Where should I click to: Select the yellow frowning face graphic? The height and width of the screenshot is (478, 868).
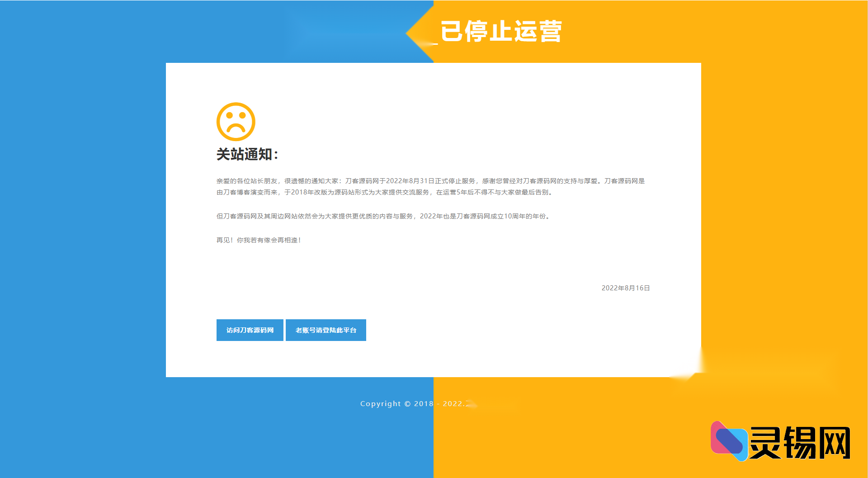click(x=236, y=122)
